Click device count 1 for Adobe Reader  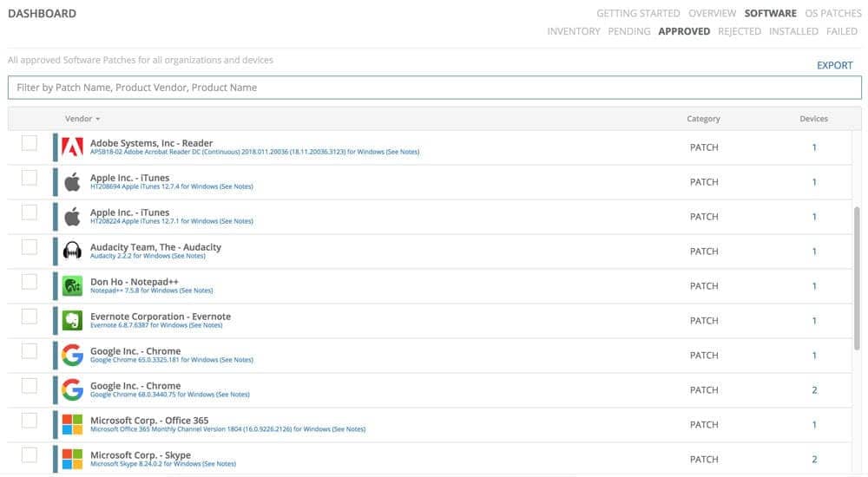click(814, 147)
